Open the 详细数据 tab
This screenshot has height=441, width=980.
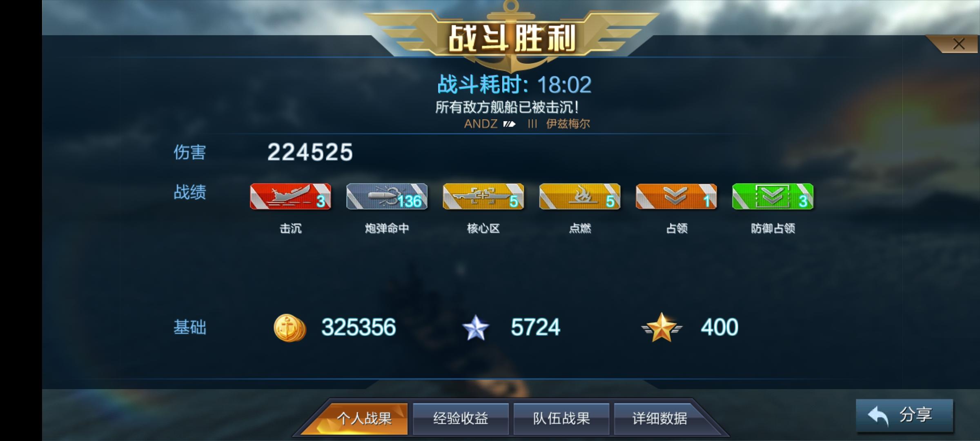pos(660,419)
